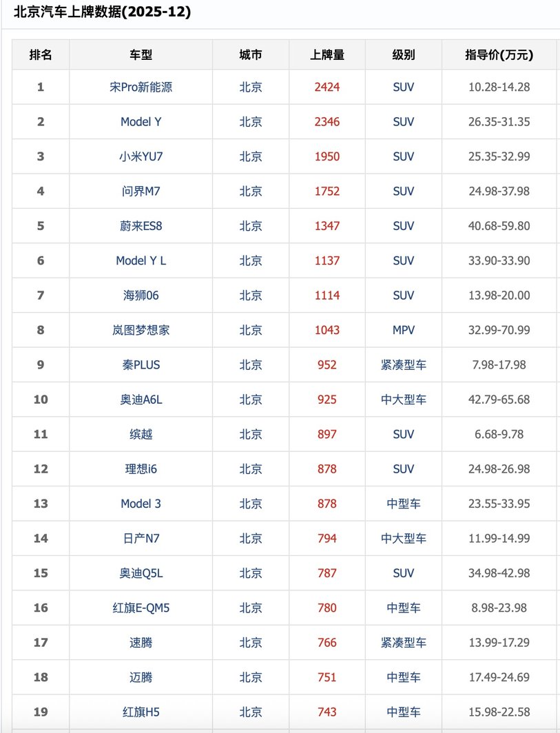Open 小米YU7 car details
The image size is (560, 733).
[x=141, y=156]
